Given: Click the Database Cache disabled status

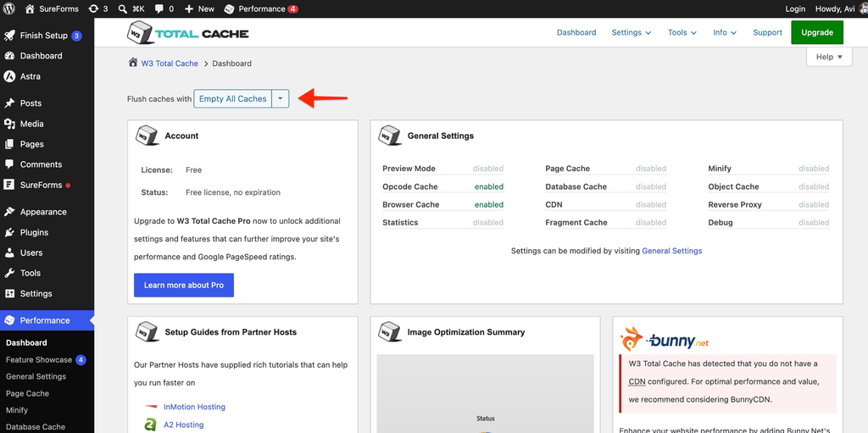Looking at the screenshot, I should tap(651, 186).
